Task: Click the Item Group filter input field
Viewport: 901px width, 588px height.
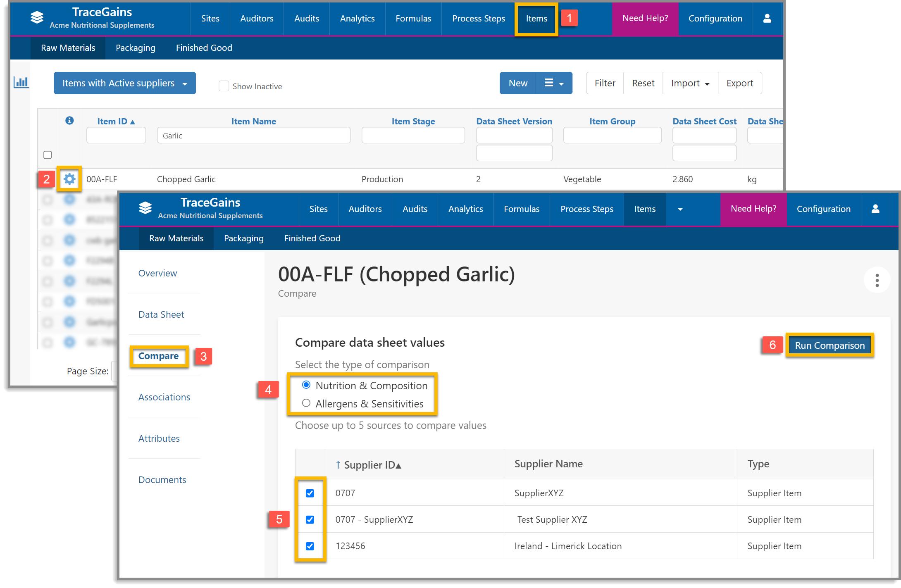Action: 613,136
